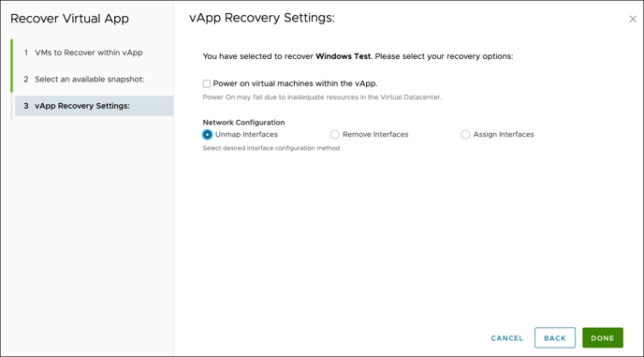This screenshot has height=357, width=644.
Task: Select Unmap Interfaces radio option
Action: (208, 135)
